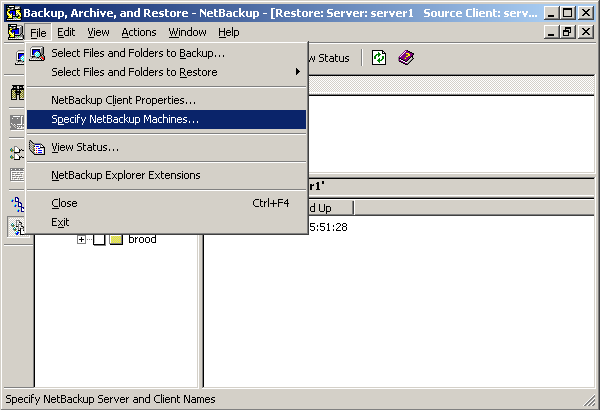Expand the brood folder tree node
Screen dimensions: 600x410
[x=81, y=240]
